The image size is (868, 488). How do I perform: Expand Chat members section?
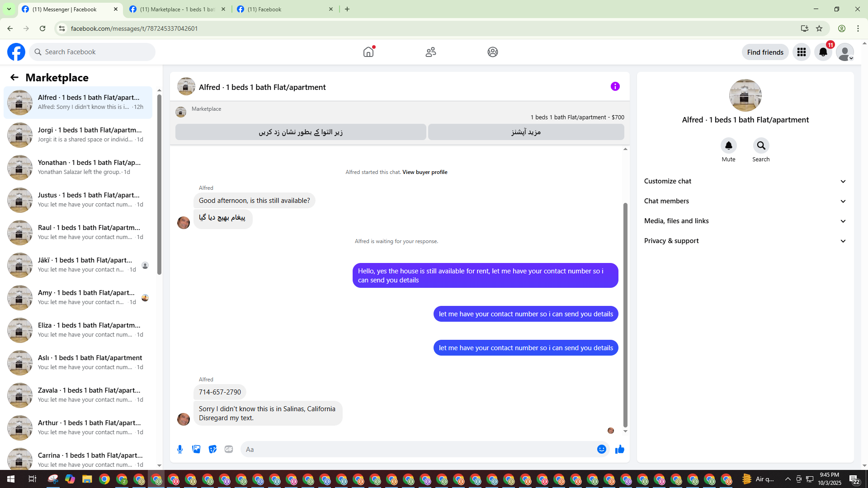(x=745, y=201)
